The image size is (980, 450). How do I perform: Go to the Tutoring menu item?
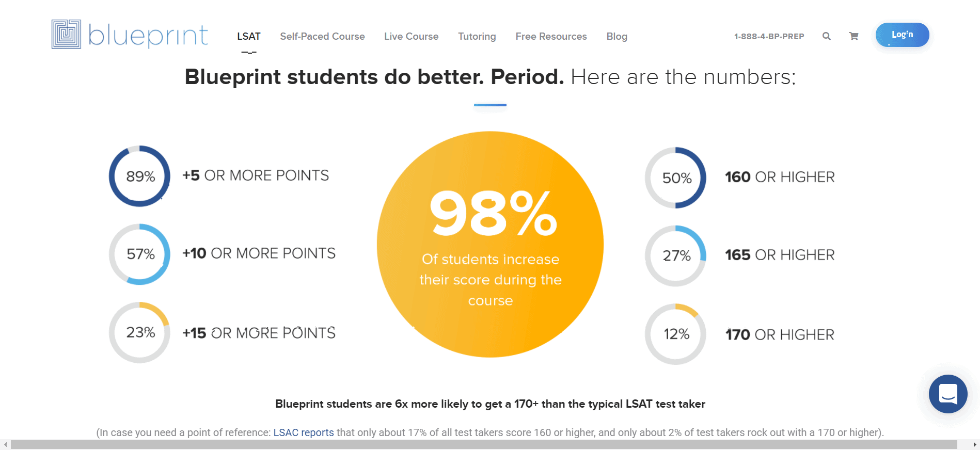[477, 37]
